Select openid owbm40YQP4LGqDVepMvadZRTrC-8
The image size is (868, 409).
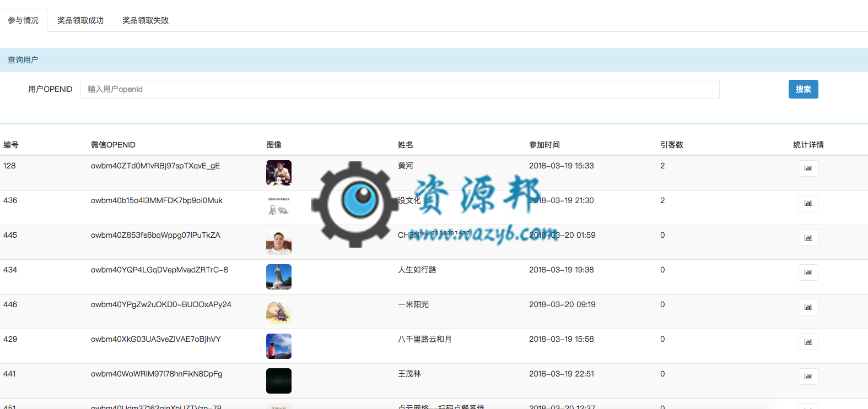pos(159,270)
